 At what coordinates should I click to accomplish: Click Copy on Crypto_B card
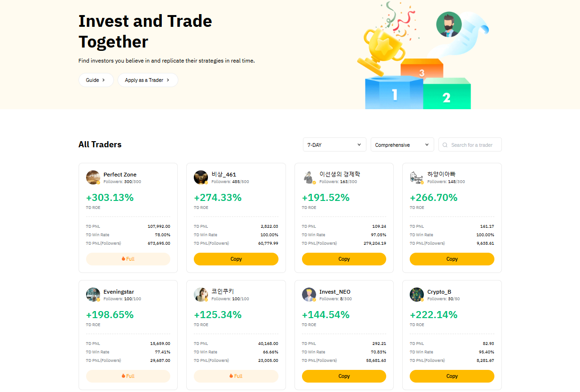click(452, 376)
